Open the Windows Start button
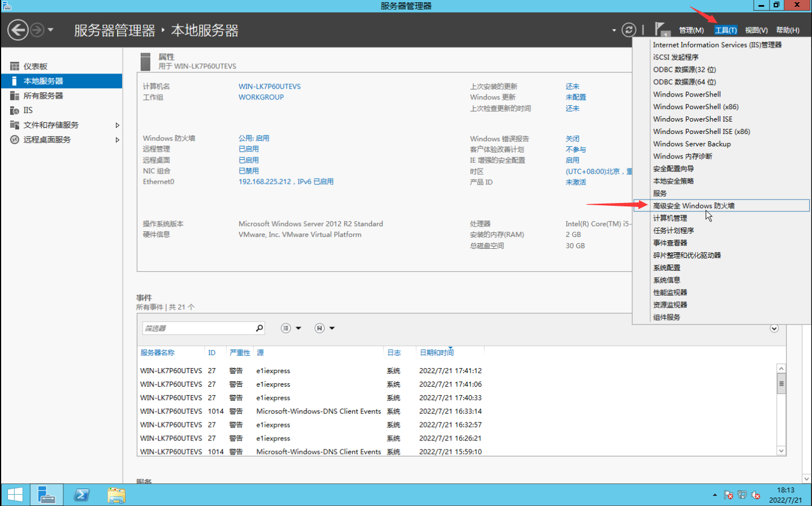Screen dimensions: 812x506 pos(15,495)
